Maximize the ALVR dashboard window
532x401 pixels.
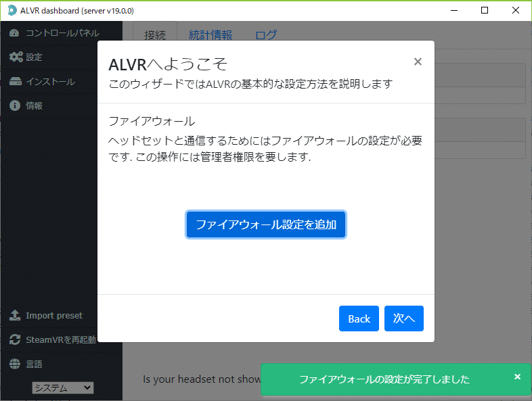tap(485, 11)
